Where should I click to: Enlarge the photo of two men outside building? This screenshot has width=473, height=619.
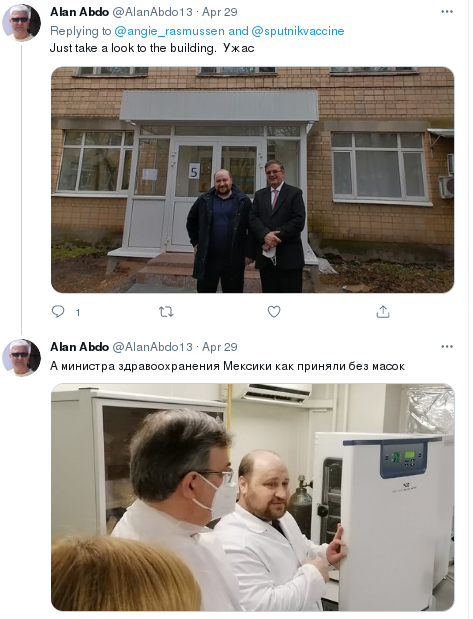point(253,180)
